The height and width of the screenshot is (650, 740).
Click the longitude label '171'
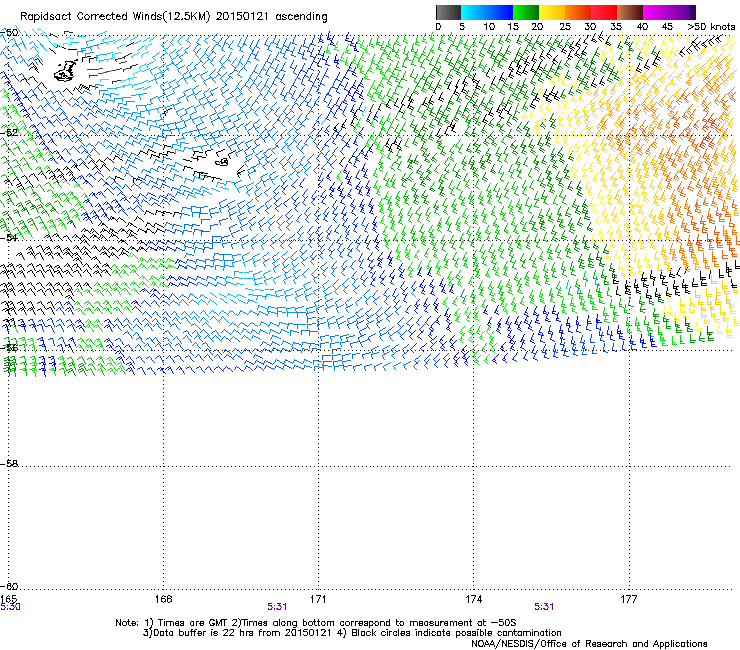(x=318, y=599)
